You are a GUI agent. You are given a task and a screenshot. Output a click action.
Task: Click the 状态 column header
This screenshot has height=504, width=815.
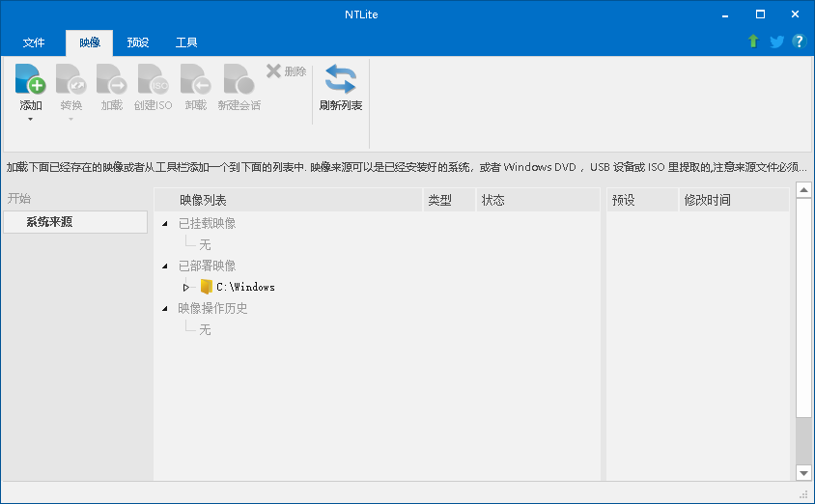(538, 200)
